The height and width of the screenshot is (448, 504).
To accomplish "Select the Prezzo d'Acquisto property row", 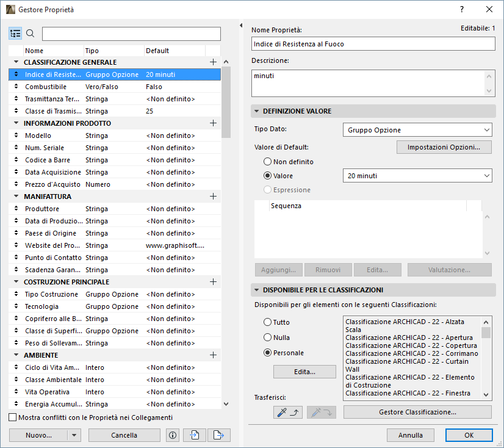I will coord(115,184).
